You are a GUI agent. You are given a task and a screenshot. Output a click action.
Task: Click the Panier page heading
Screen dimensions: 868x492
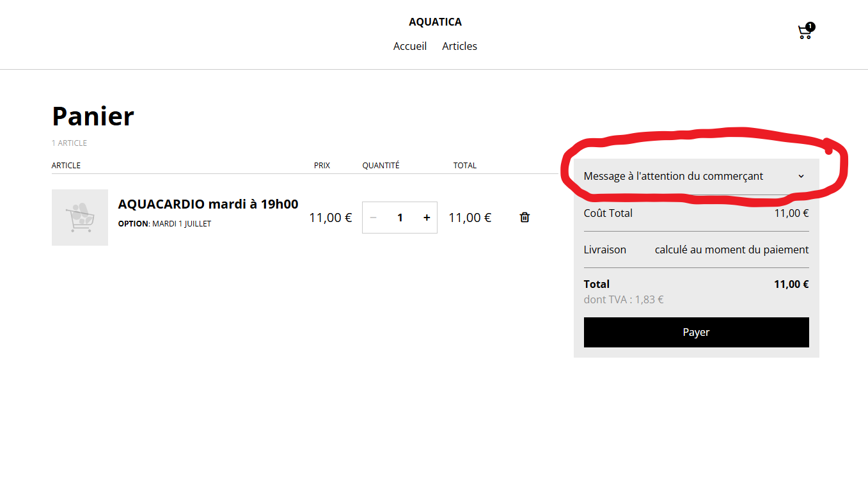[x=93, y=116]
